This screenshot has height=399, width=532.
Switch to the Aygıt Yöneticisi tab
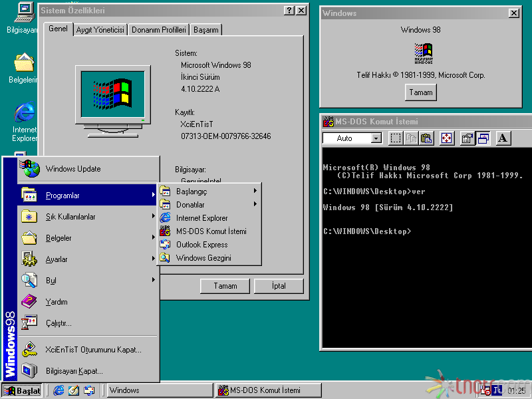pyautogui.click(x=100, y=30)
